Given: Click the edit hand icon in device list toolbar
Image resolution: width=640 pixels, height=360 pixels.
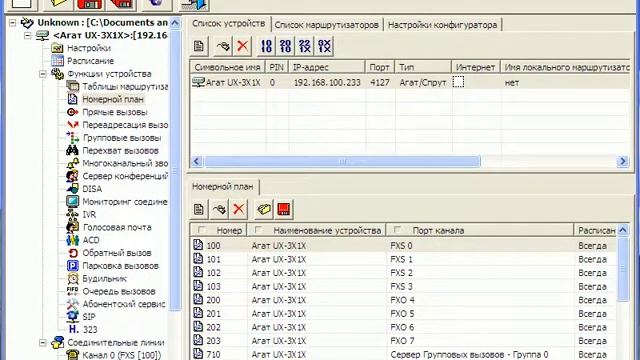Looking at the screenshot, I should 222,46.
